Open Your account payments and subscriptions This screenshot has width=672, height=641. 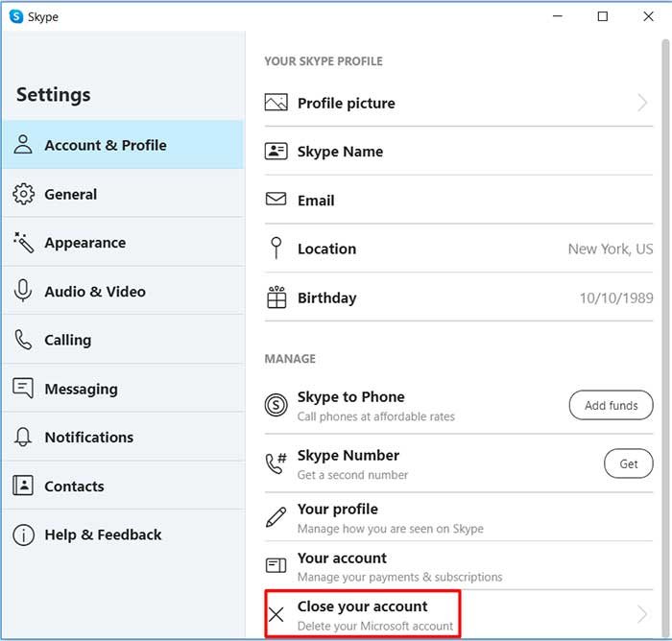click(459, 565)
